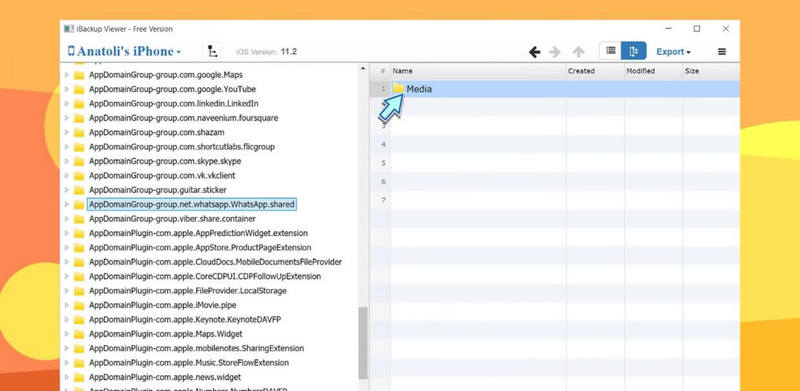The height and width of the screenshot is (391, 800).
Task: Open the Export dropdown menu
Action: pos(673,52)
